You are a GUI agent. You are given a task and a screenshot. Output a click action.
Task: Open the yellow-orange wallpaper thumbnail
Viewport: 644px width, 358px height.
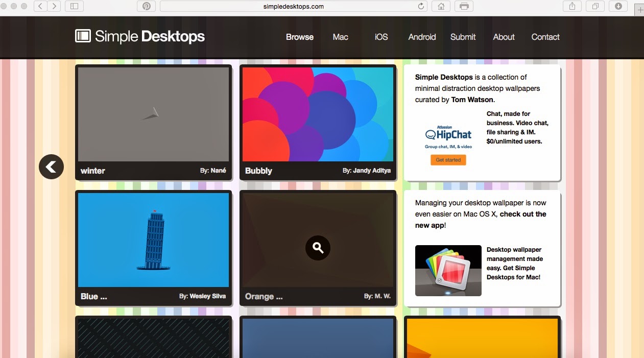pos(482,338)
